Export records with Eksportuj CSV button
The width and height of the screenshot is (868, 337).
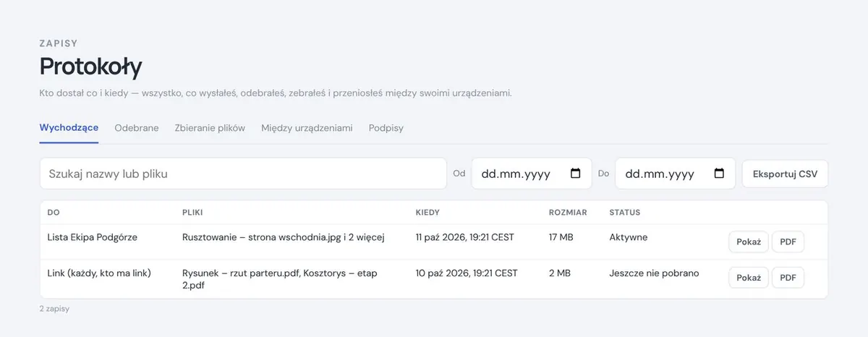(785, 174)
